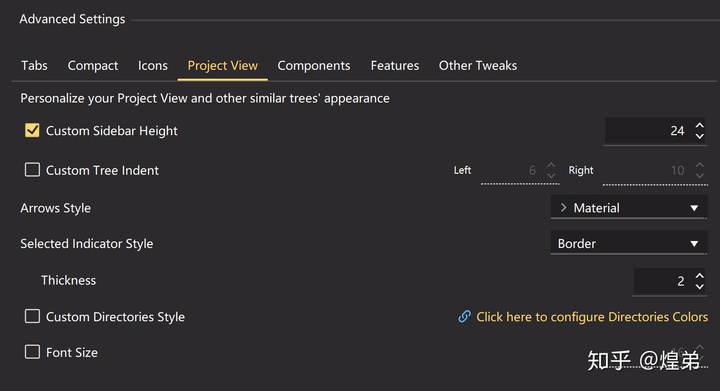Switch to the Components tab
The width and height of the screenshot is (720, 391).
(x=314, y=66)
